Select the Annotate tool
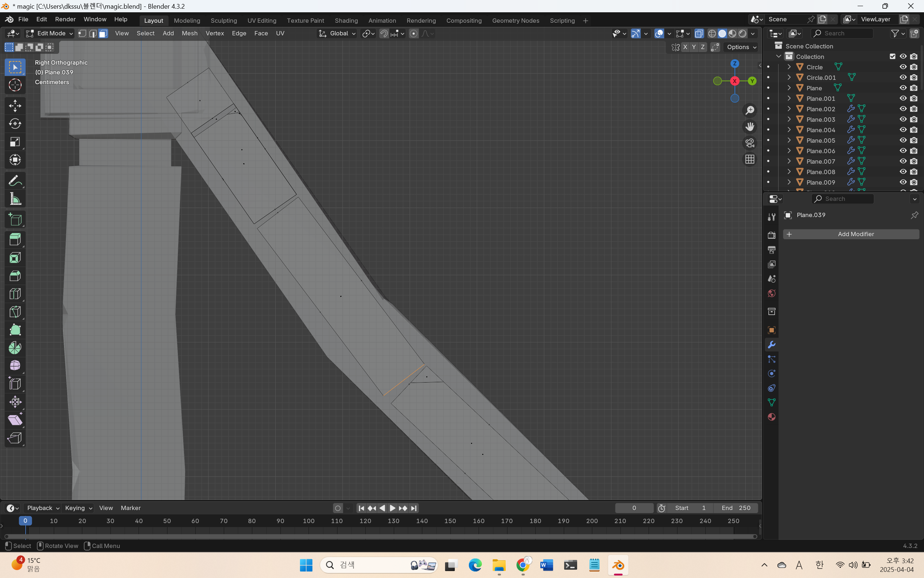Image resolution: width=924 pixels, height=578 pixels. [x=15, y=181]
